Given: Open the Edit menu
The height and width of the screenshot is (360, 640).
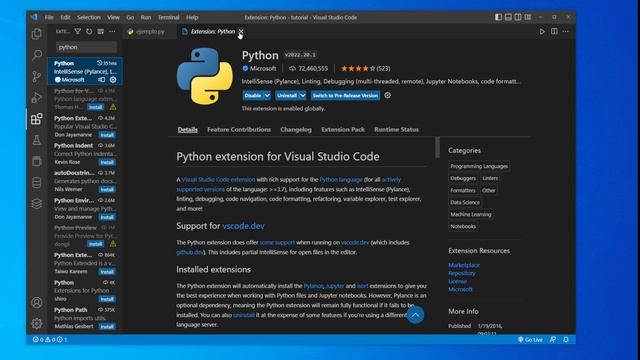Looking at the screenshot, I should [65, 18].
